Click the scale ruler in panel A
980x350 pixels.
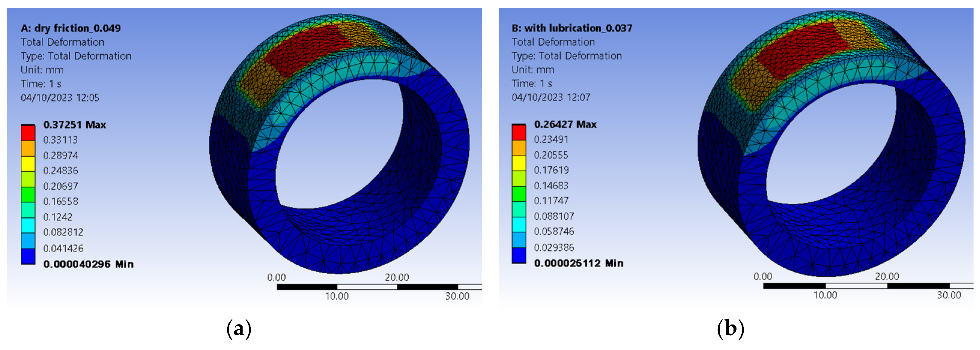pyautogui.click(x=379, y=287)
